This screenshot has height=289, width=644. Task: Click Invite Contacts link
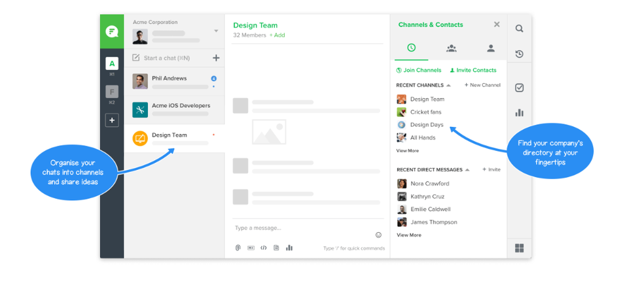pos(473,70)
